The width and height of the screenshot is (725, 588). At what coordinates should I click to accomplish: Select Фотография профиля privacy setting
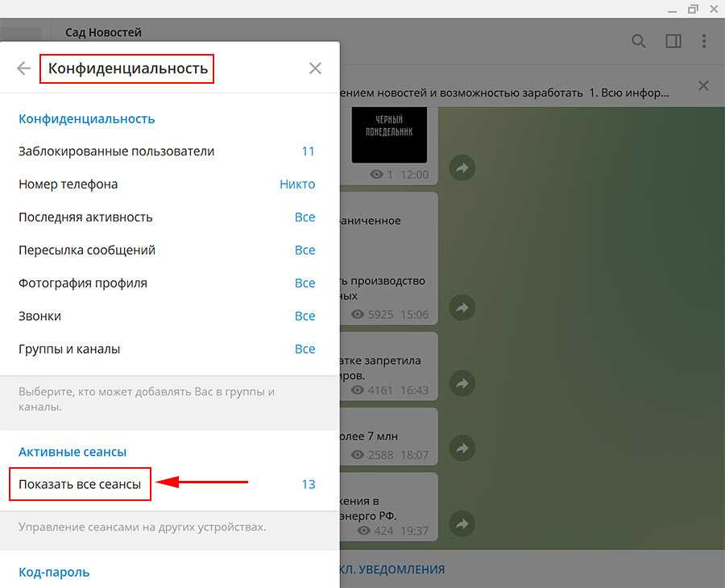167,284
